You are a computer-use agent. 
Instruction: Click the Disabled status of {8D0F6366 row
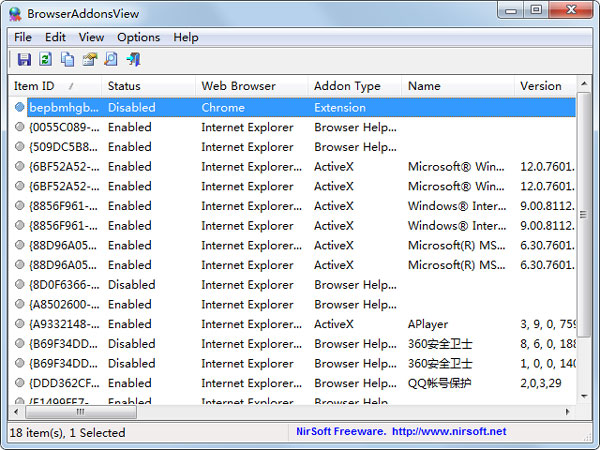coord(132,285)
